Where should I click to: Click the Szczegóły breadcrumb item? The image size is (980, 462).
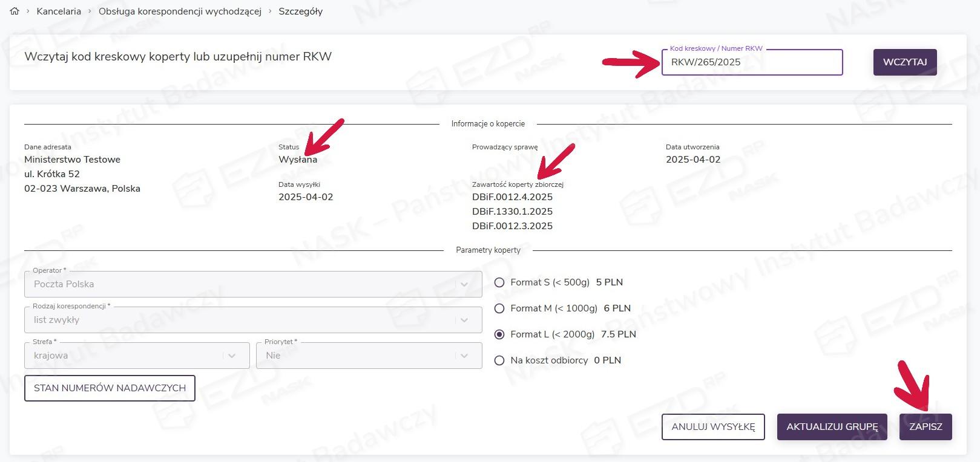(300, 11)
